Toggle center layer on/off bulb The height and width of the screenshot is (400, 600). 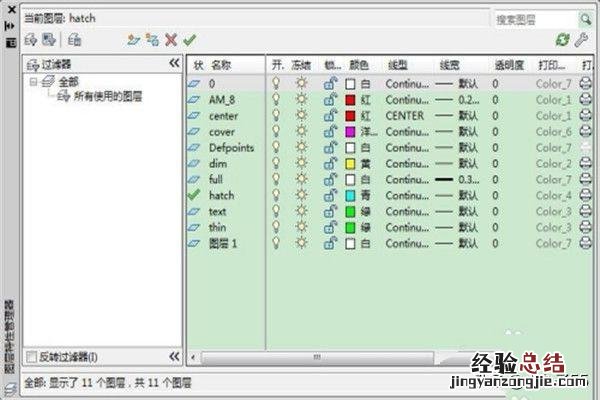276,115
